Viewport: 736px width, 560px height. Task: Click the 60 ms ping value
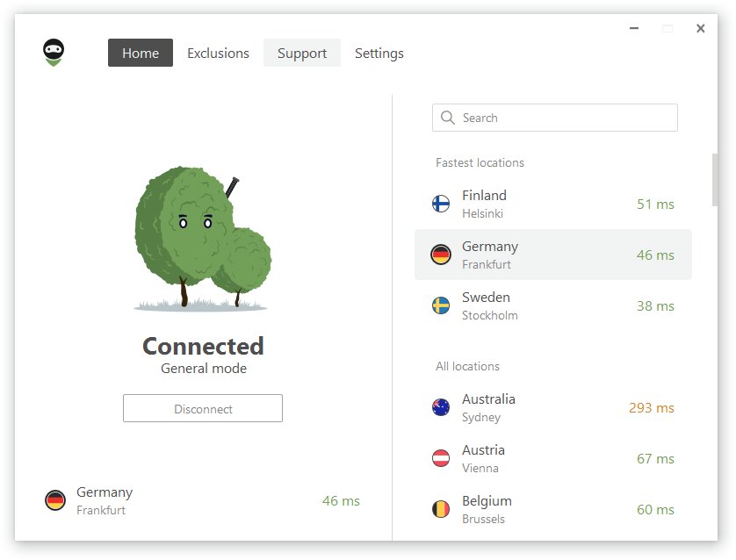(x=655, y=510)
